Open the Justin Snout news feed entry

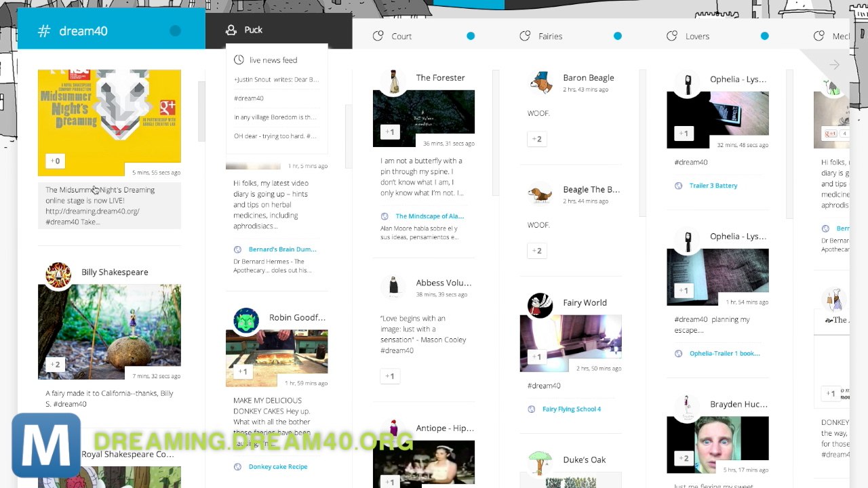[x=276, y=79]
